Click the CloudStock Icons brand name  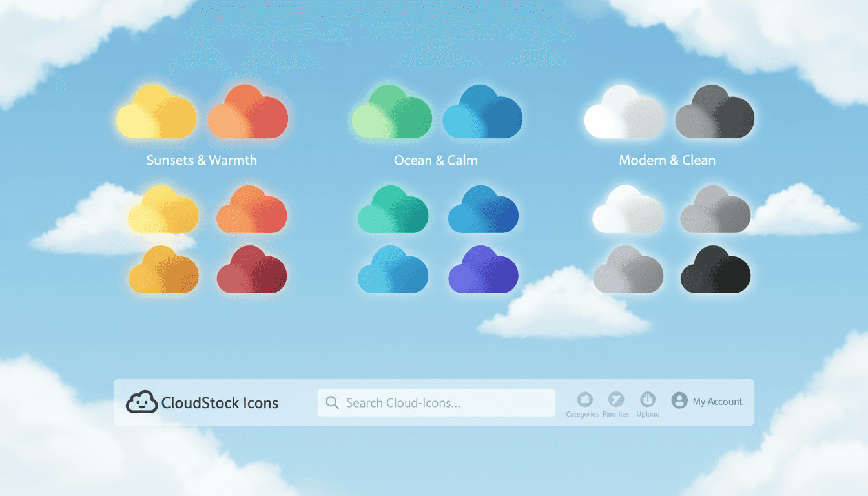220,403
